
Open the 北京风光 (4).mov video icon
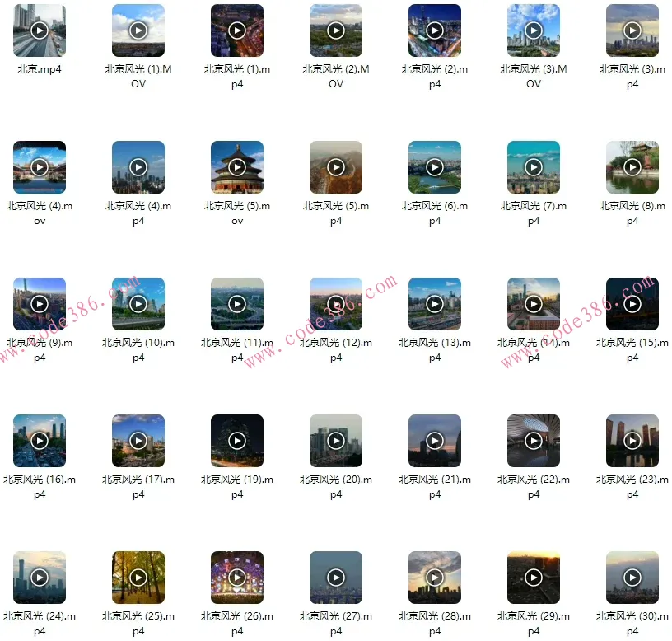(x=40, y=167)
